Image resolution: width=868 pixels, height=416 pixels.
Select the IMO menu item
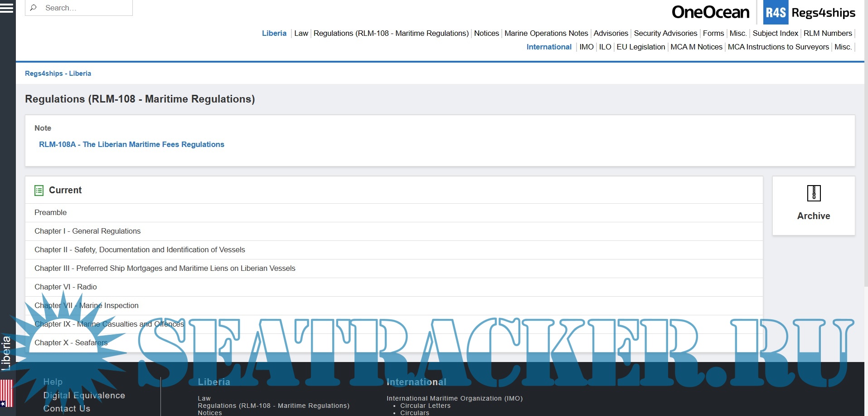point(586,47)
